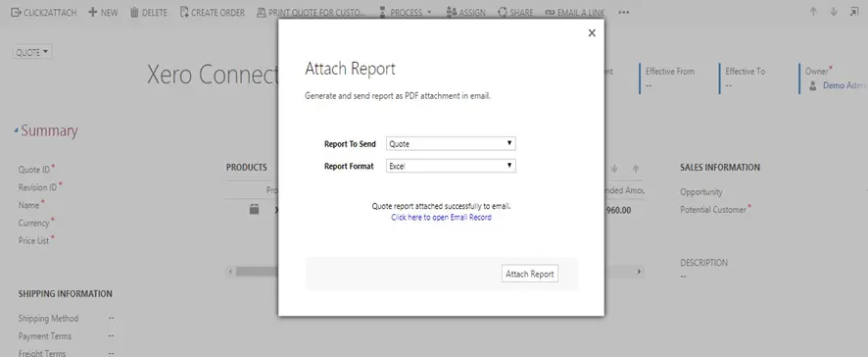The width and height of the screenshot is (868, 357).
Task: Collapse the Summary section
Action: tap(16, 130)
